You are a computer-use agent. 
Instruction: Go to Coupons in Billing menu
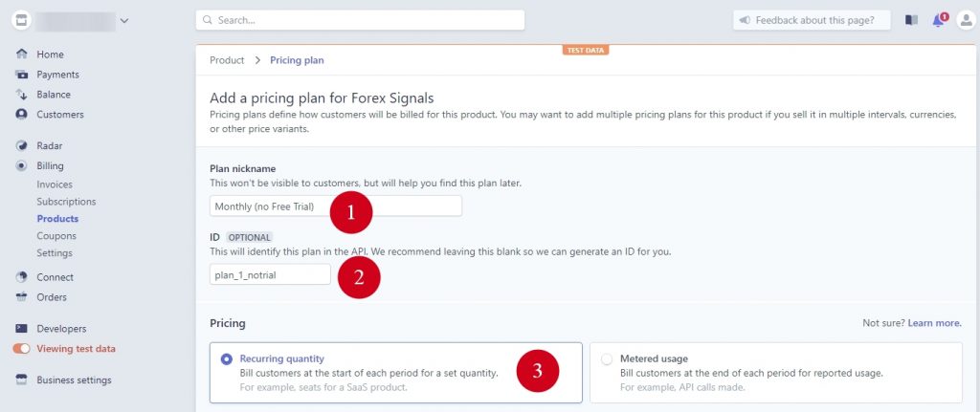56,236
